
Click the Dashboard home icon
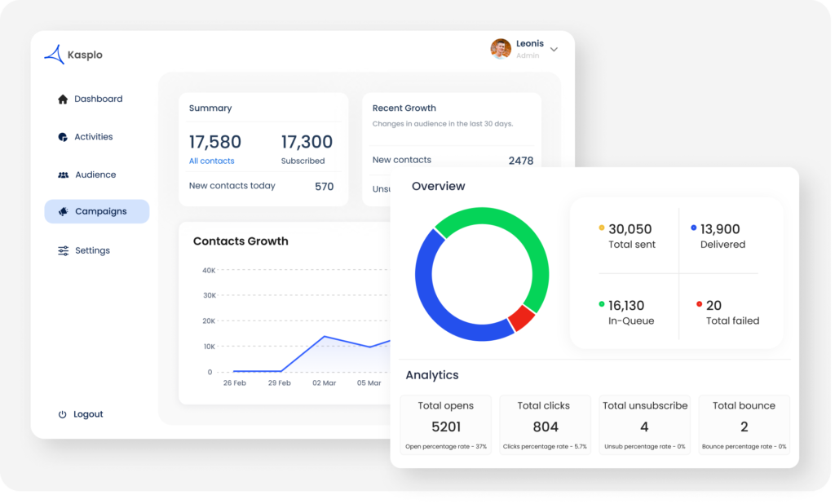click(63, 99)
